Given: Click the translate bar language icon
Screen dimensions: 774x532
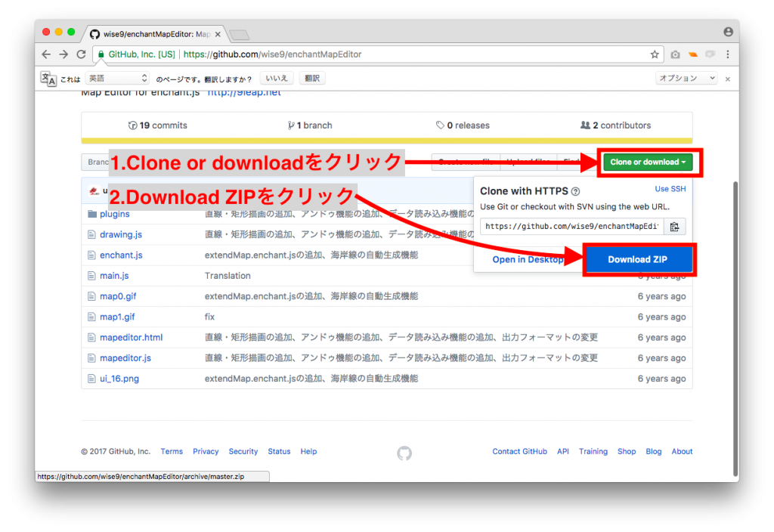Looking at the screenshot, I should (x=48, y=79).
